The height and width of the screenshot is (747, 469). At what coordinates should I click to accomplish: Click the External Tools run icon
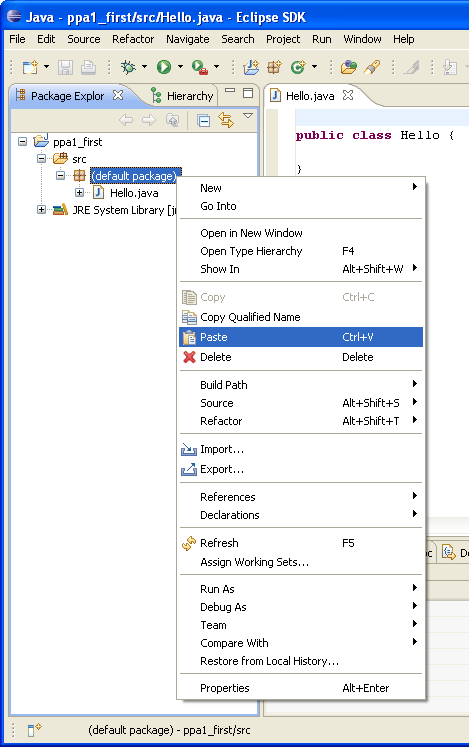199,67
